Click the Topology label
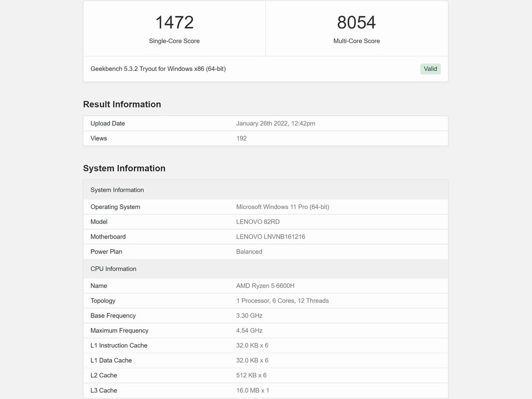 pyautogui.click(x=103, y=301)
